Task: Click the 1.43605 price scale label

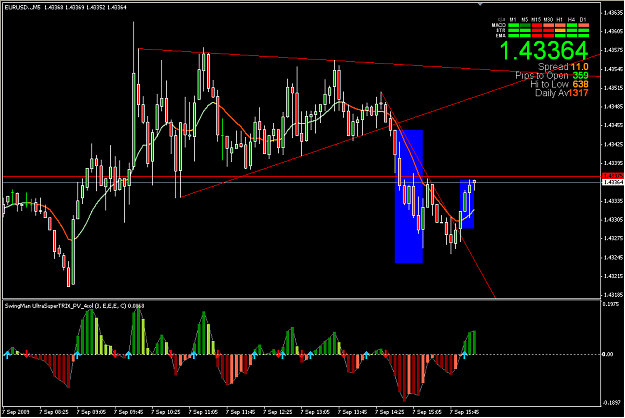Action: click(613, 31)
